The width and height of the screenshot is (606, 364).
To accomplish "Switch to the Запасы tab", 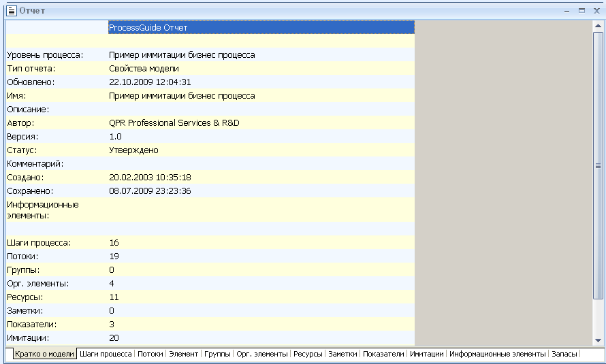I will [564, 354].
